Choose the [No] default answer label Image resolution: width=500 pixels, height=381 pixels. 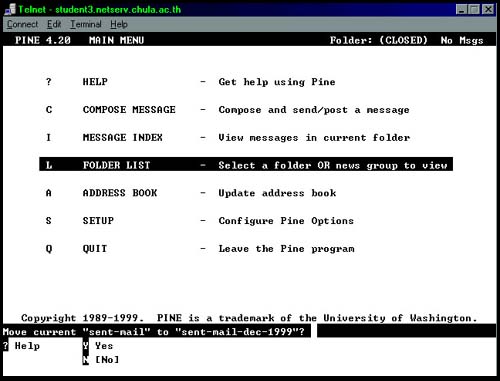(107, 360)
